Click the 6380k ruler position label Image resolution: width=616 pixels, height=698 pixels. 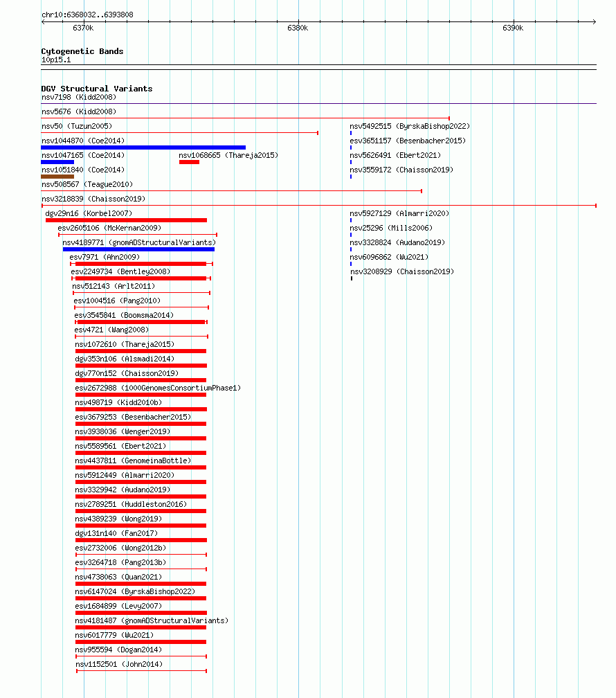click(x=298, y=28)
